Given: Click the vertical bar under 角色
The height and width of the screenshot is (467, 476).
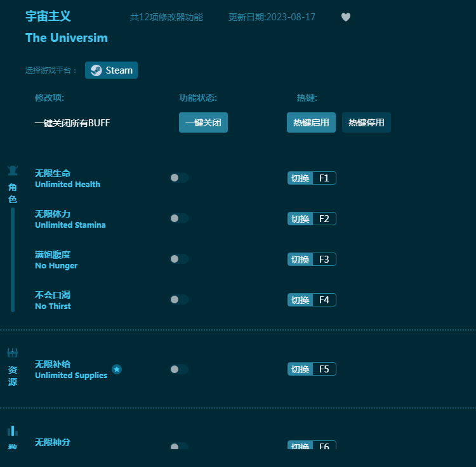Looking at the screenshot, I should pyautogui.click(x=13, y=260).
